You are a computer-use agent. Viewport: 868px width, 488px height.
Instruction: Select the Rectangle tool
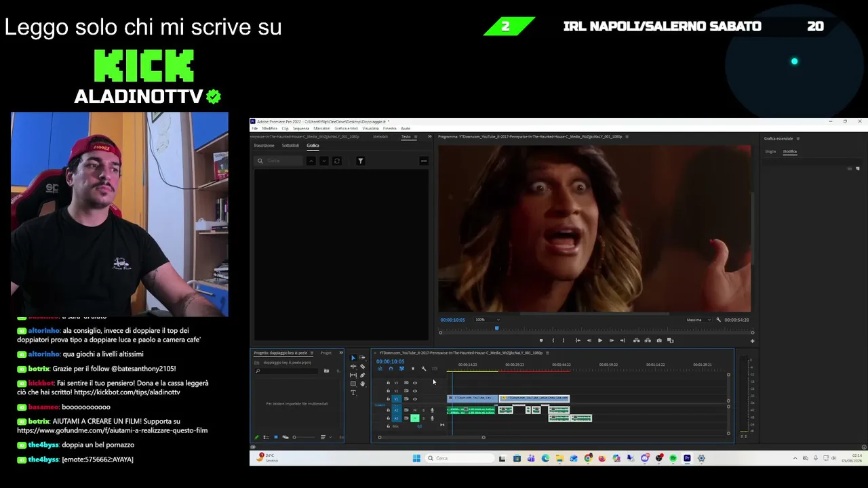tap(353, 384)
